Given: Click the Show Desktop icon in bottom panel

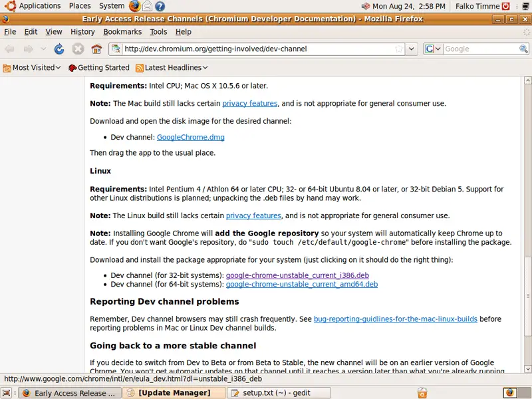Looking at the screenshot, I should pyautogui.click(x=7, y=393).
